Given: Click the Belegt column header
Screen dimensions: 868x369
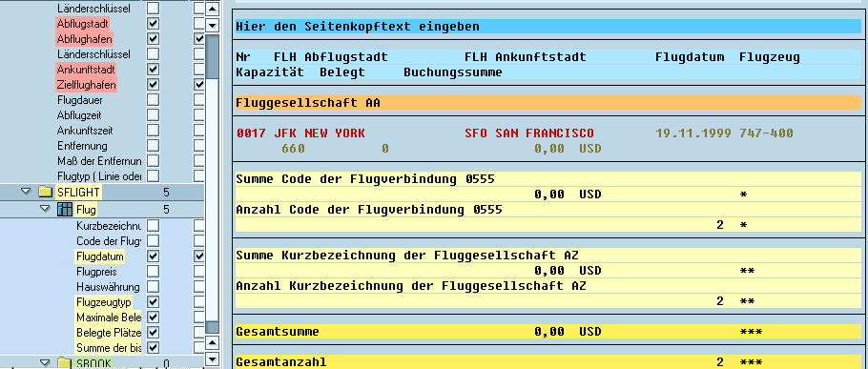Looking at the screenshot, I should (342, 72).
